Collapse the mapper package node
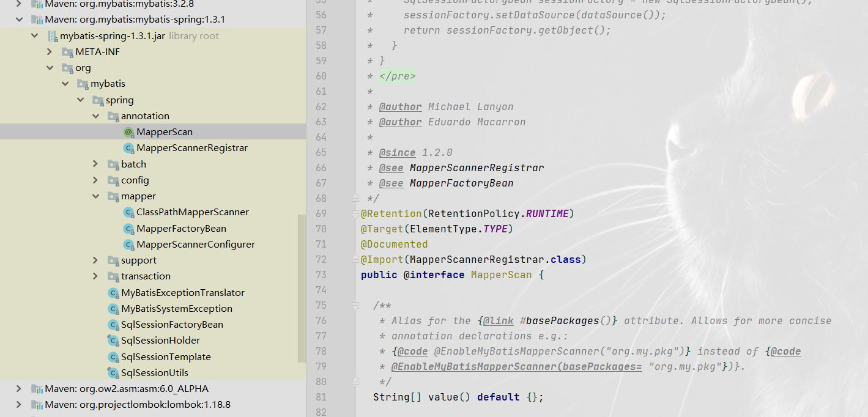868x417 pixels. [x=95, y=196]
